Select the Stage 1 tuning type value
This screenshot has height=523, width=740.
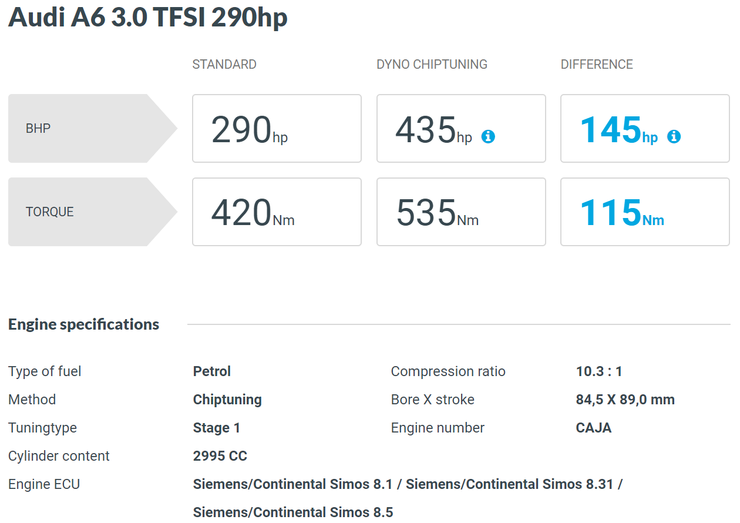point(217,428)
